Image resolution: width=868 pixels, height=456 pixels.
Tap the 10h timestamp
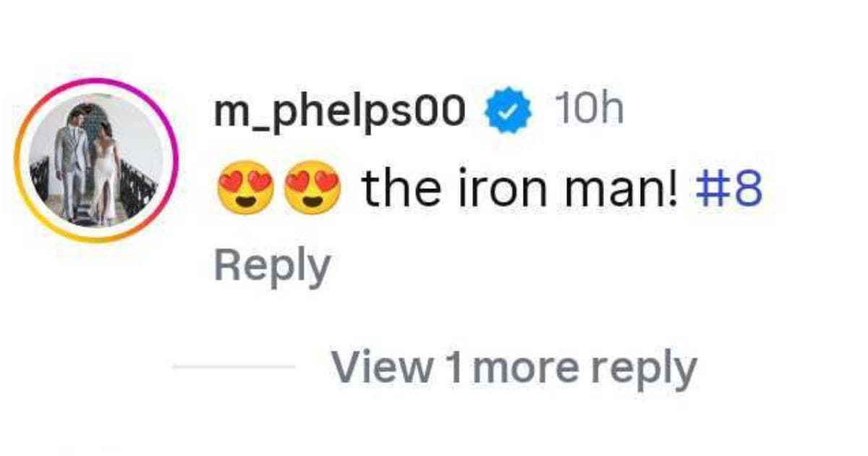[589, 110]
